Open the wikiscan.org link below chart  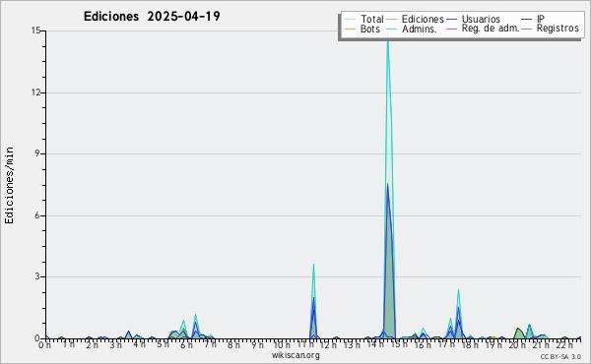pos(295,355)
